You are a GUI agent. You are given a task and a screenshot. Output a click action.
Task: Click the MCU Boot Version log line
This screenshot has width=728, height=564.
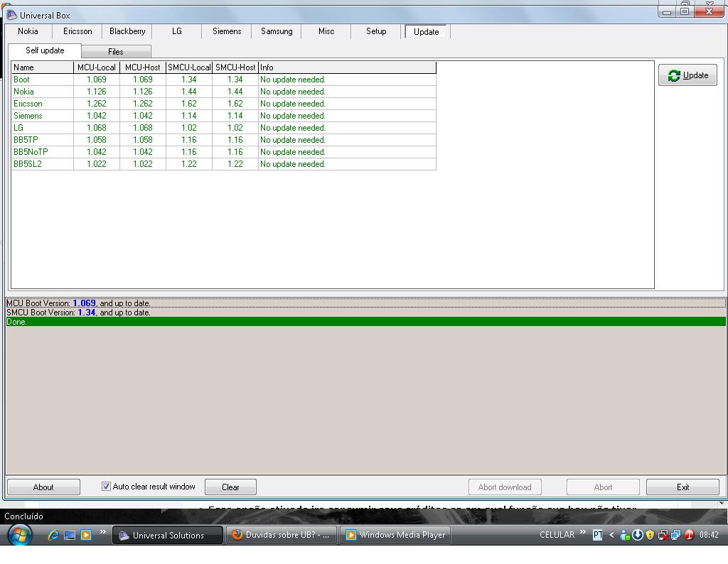coord(365,303)
